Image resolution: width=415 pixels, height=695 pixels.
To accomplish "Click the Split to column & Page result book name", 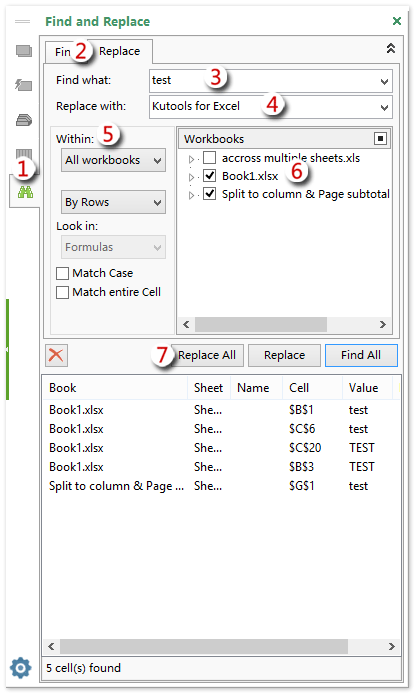I will click(x=116, y=486).
